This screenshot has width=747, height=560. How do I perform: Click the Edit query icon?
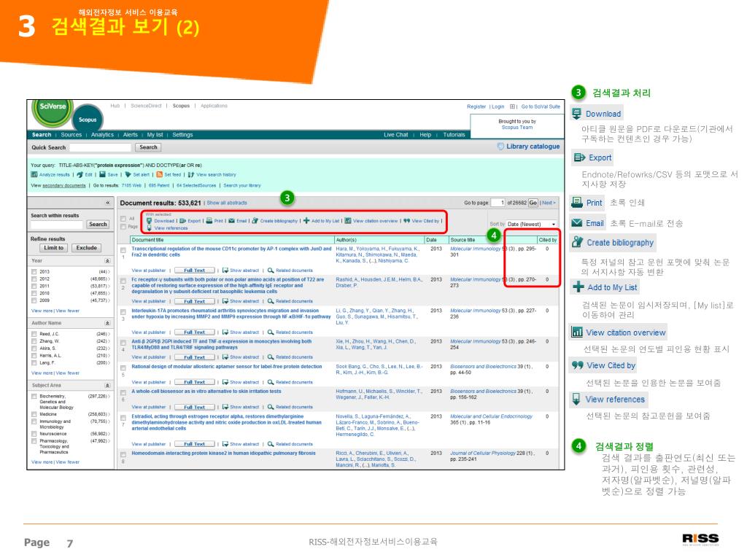click(x=80, y=175)
